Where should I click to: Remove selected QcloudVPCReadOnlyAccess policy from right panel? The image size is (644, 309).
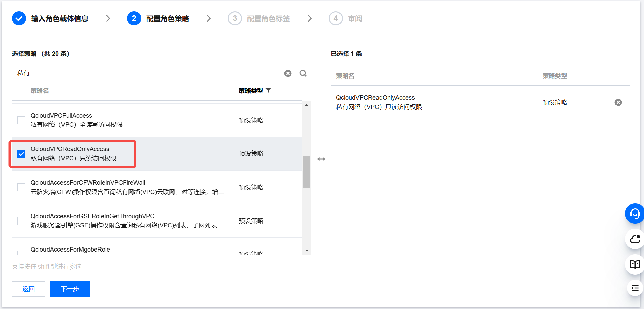point(618,102)
